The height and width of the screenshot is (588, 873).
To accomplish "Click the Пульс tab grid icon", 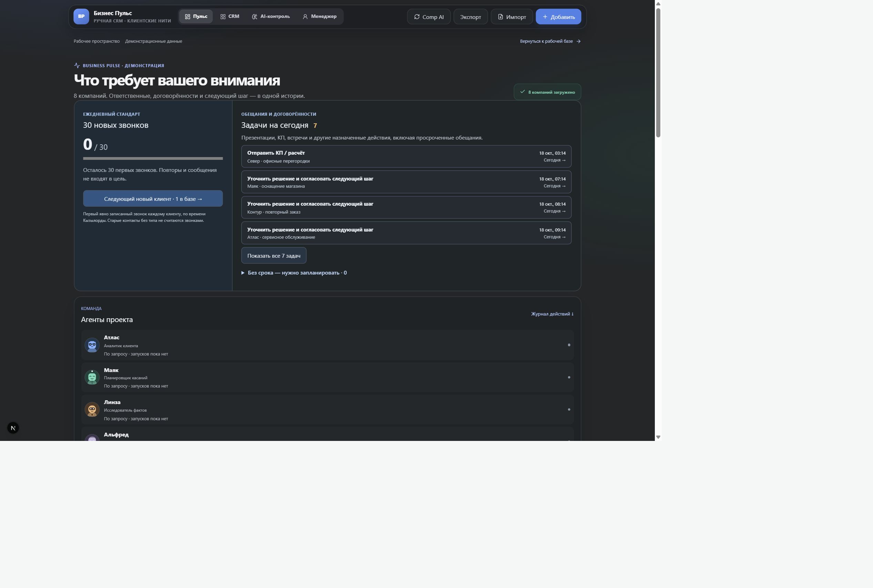I will (187, 17).
